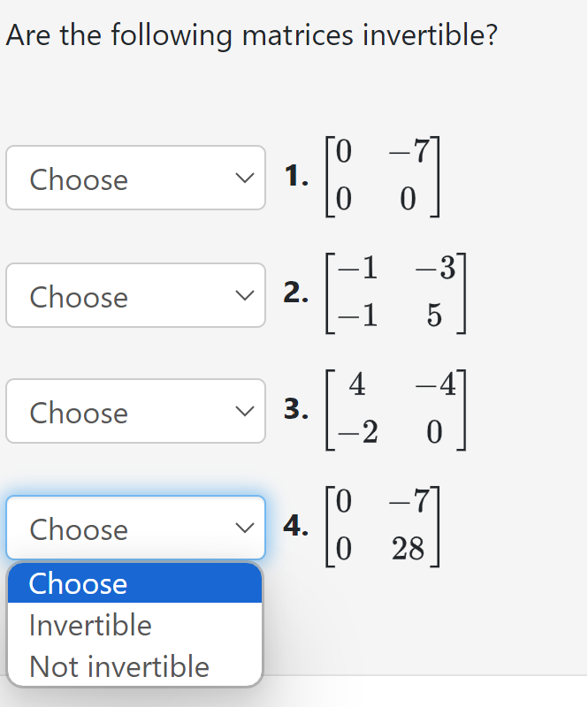Viewport: 588px width, 707px height.
Task: Click the chevron arrow beside matrix 1
Action: coord(245,179)
